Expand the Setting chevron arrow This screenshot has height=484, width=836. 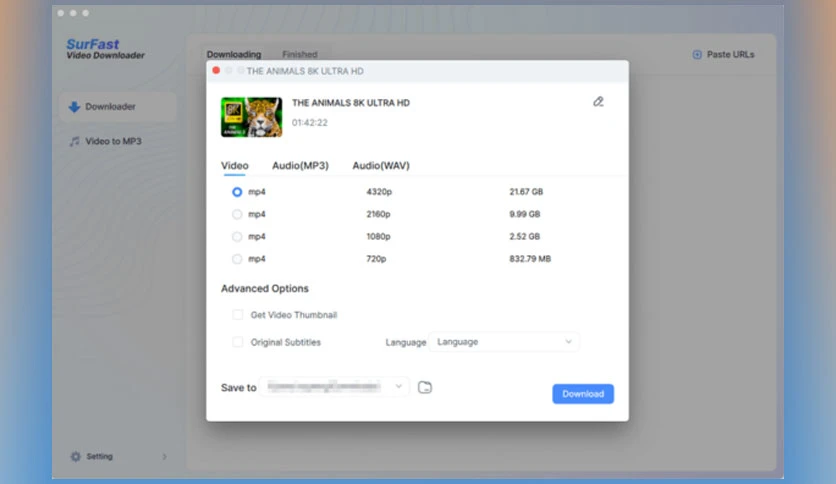[x=164, y=456]
